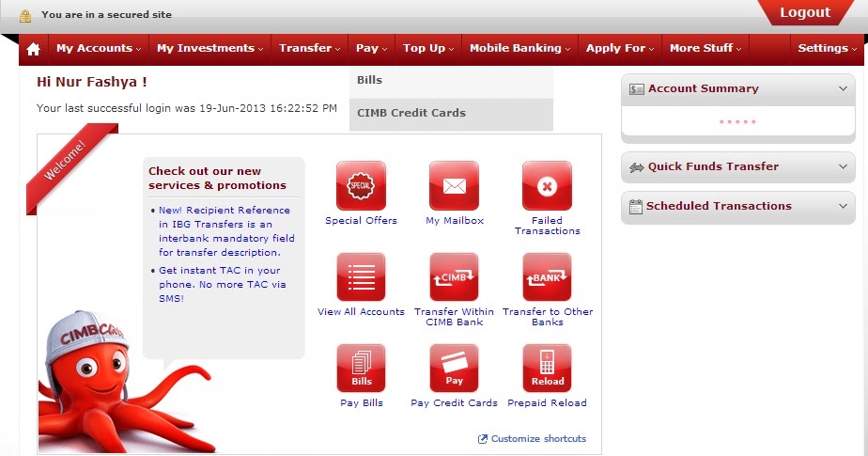The width and height of the screenshot is (868, 456).
Task: Click the Customize shortcuts external-link icon
Action: click(483, 439)
